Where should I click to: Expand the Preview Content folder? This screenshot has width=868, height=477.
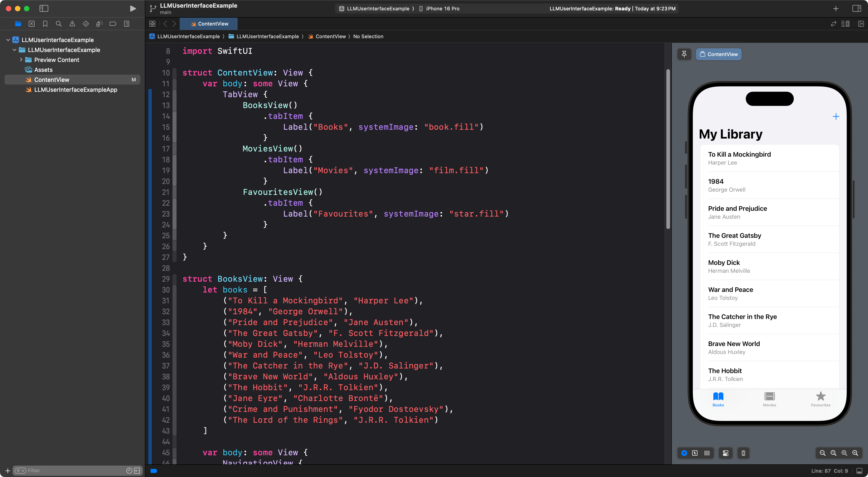tap(21, 60)
